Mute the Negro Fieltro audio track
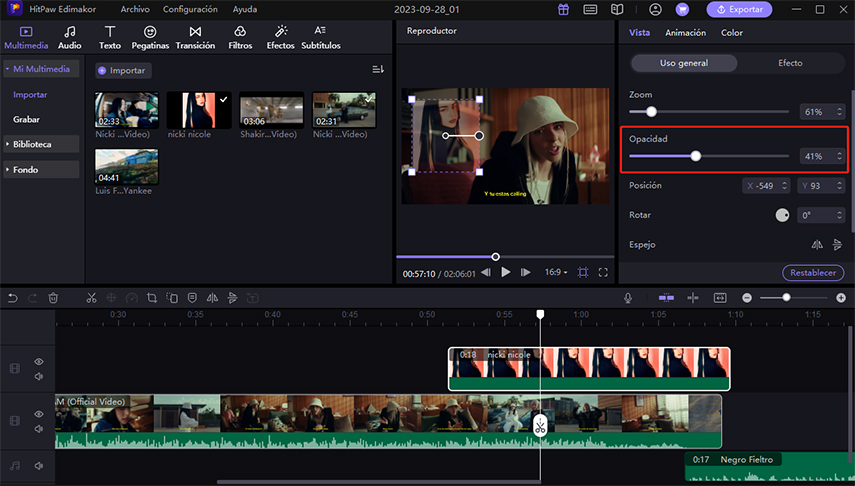 (39, 466)
